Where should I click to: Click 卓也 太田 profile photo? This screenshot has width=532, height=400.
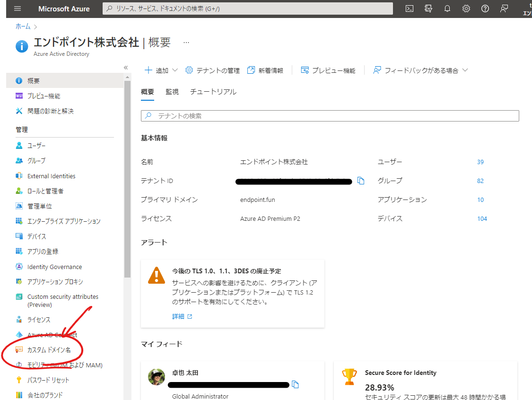pos(157,377)
